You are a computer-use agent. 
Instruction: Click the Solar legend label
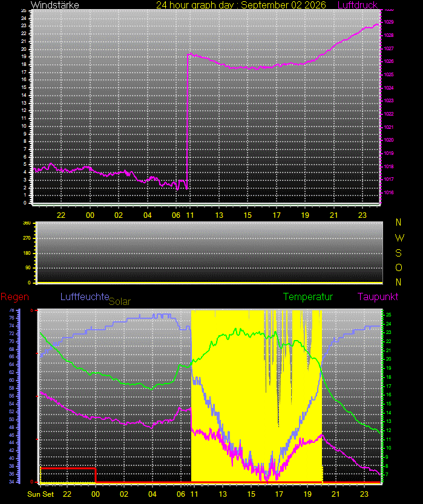coord(120,301)
